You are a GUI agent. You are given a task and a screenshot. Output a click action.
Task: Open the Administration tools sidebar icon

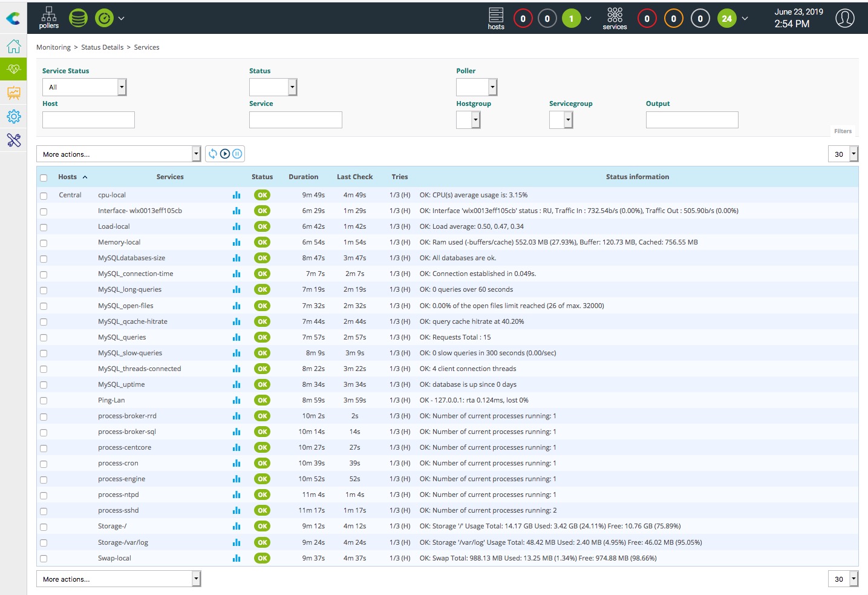(13, 140)
